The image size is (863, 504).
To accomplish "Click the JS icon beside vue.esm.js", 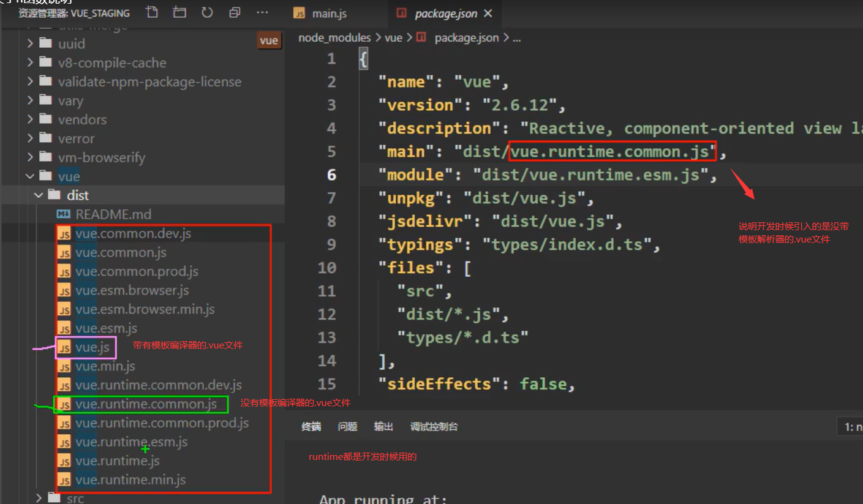I will click(x=63, y=328).
